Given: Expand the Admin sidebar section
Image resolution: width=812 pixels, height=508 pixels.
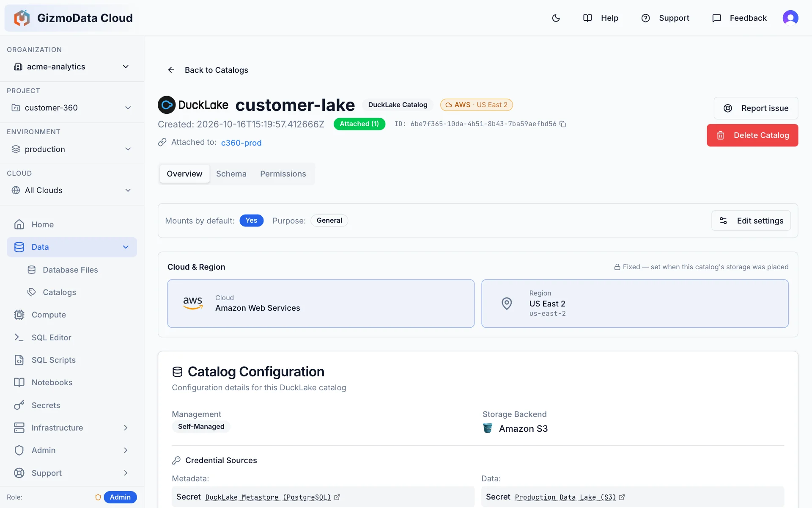Looking at the screenshot, I should point(126,450).
